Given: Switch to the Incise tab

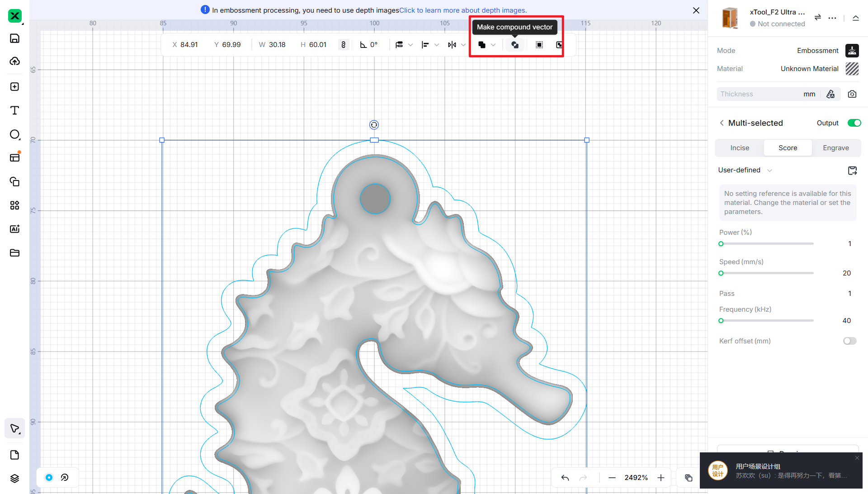Looking at the screenshot, I should (x=740, y=148).
